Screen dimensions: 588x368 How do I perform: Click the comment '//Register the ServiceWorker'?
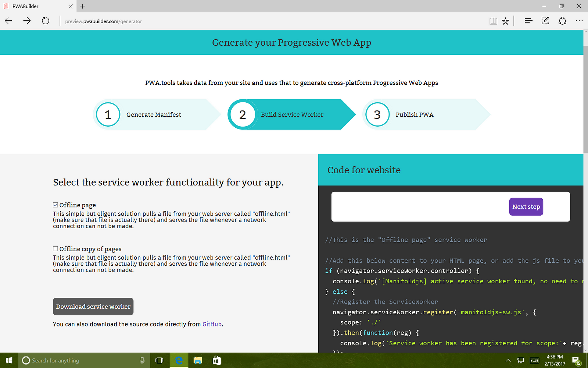(386, 302)
